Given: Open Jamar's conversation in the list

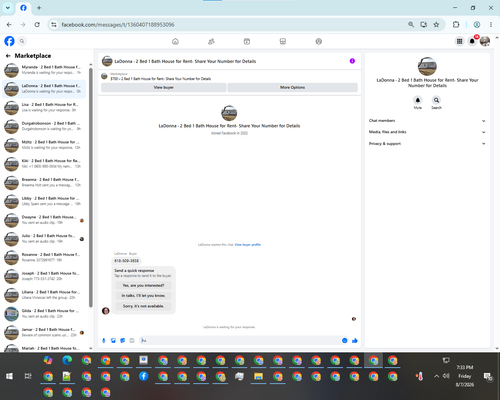Looking at the screenshot, I should [x=44, y=332].
